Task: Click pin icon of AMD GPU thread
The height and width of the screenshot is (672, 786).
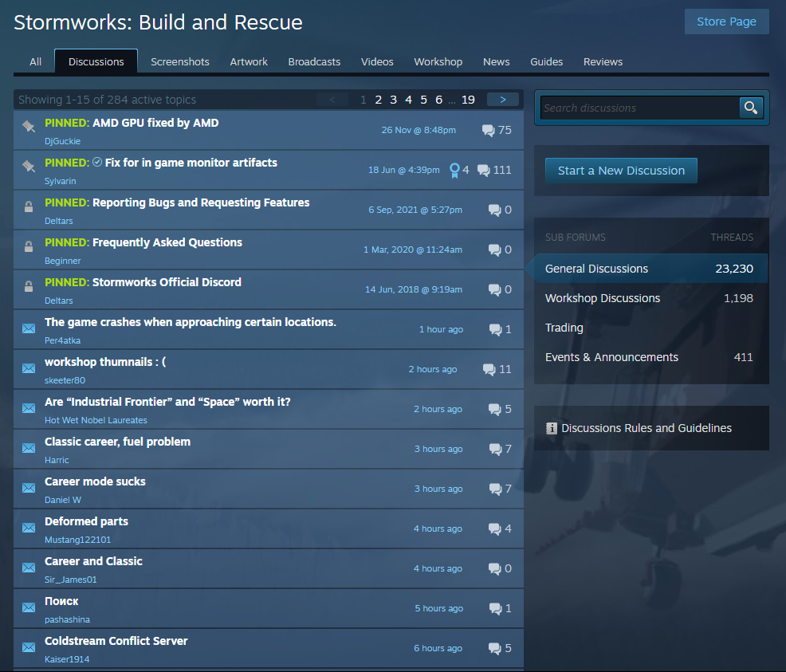Action: tap(29, 127)
